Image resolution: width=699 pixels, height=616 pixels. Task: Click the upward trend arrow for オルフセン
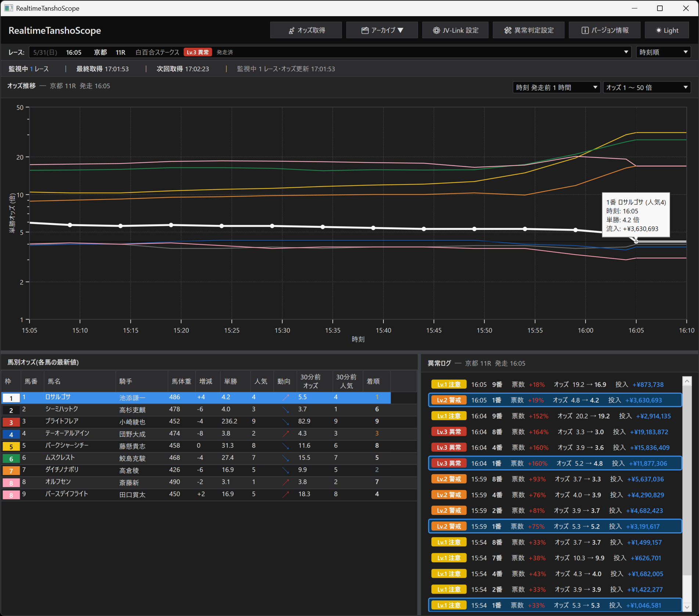(285, 482)
